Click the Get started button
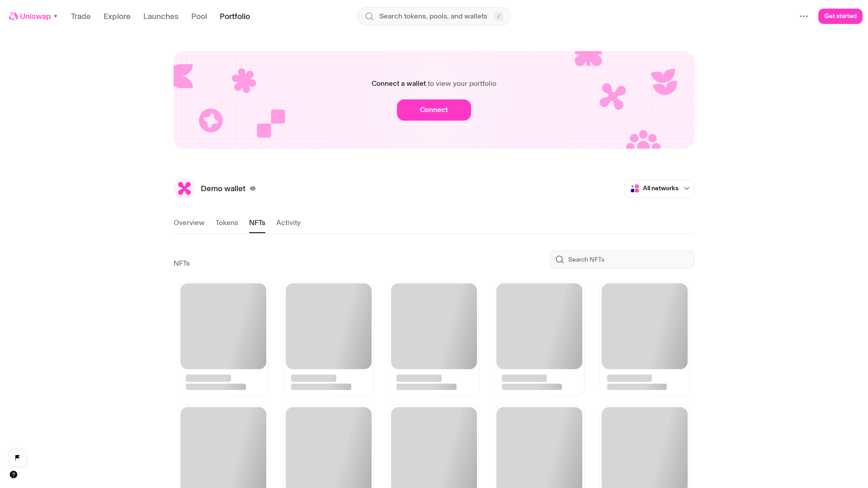868x488 pixels. (x=840, y=16)
